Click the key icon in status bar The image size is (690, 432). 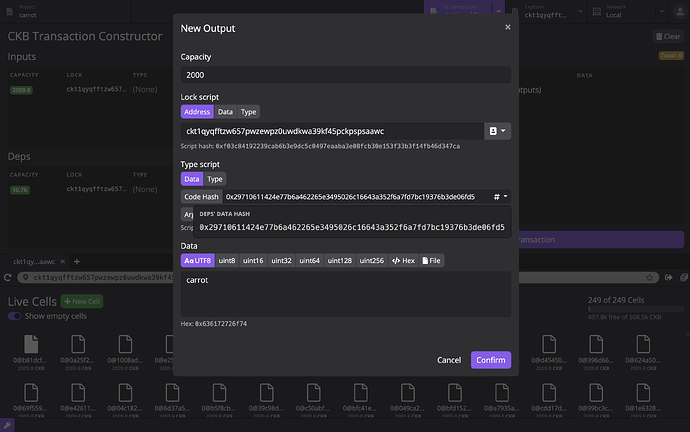(x=7, y=425)
